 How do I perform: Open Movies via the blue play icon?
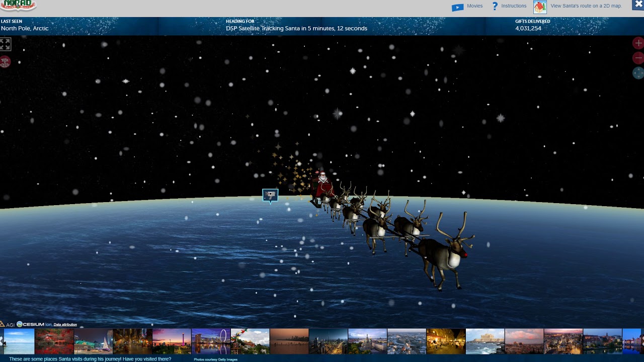click(x=457, y=7)
